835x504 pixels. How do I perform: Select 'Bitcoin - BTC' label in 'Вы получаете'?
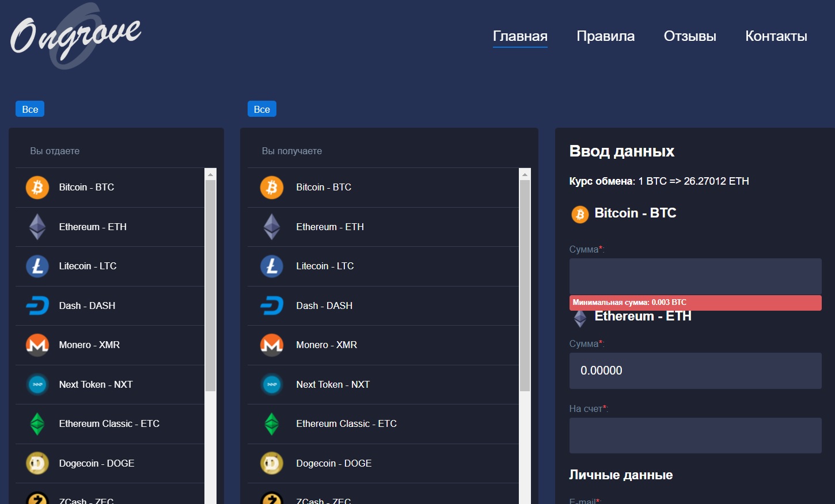point(324,188)
